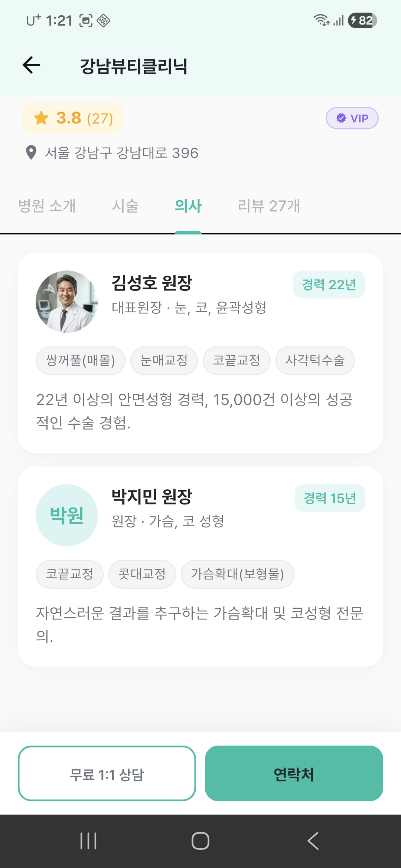
Task: Tap the back arrow in header
Action: tap(32, 65)
